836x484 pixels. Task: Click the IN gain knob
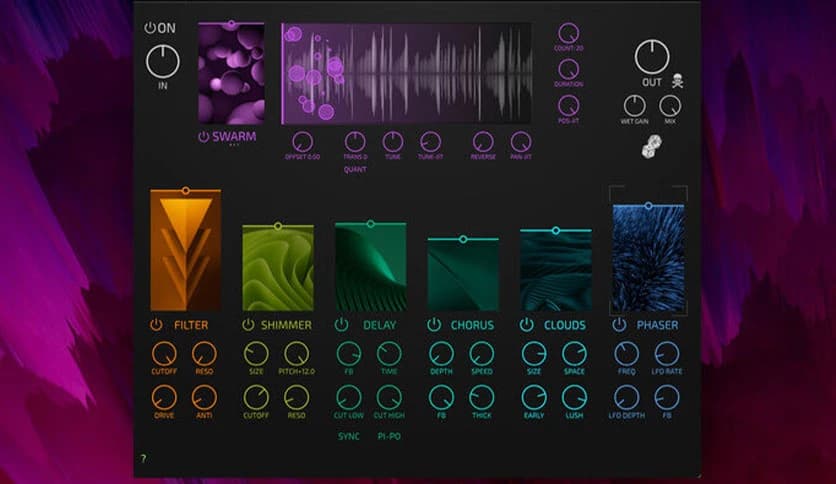pyautogui.click(x=163, y=62)
